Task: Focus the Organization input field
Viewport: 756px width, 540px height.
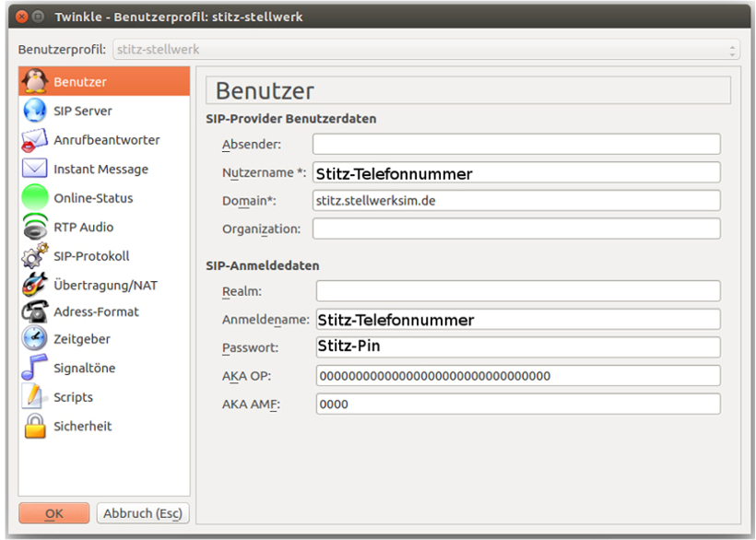Action: tap(516, 229)
